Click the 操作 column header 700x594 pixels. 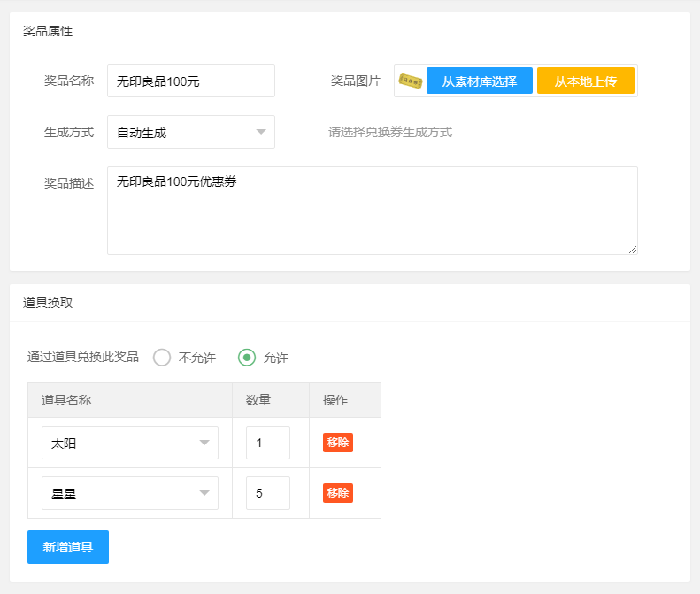click(345, 400)
